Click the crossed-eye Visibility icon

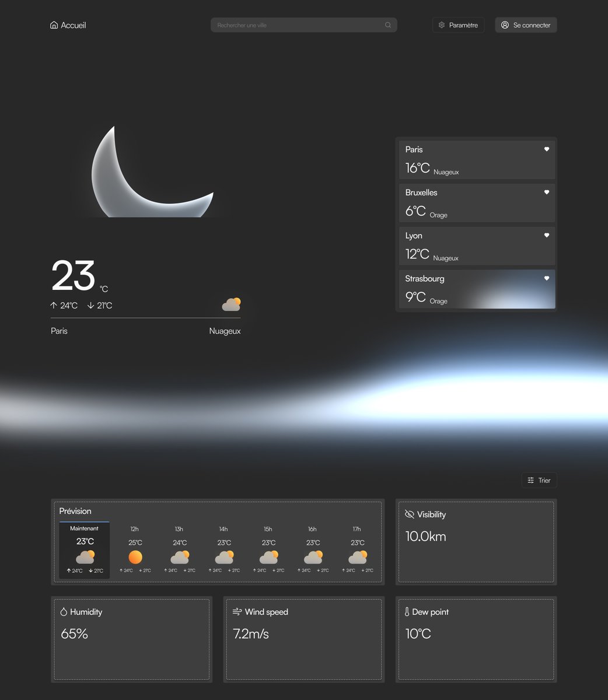click(x=410, y=514)
